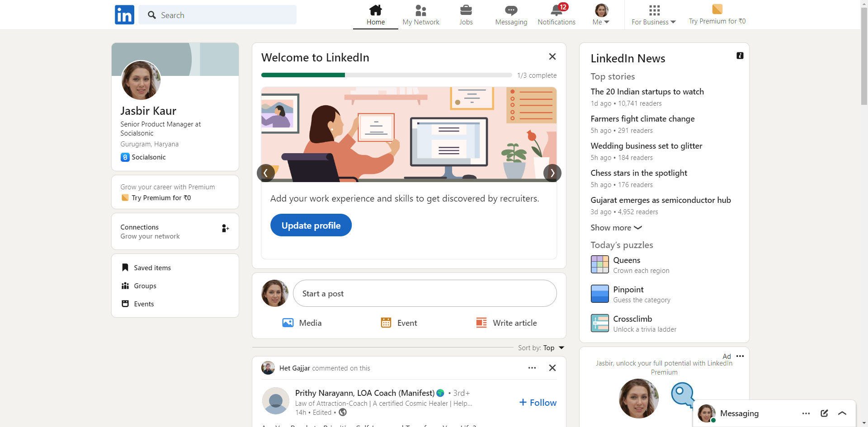Click Prithy Narayann's avatar
Image resolution: width=868 pixels, height=427 pixels.
click(276, 401)
